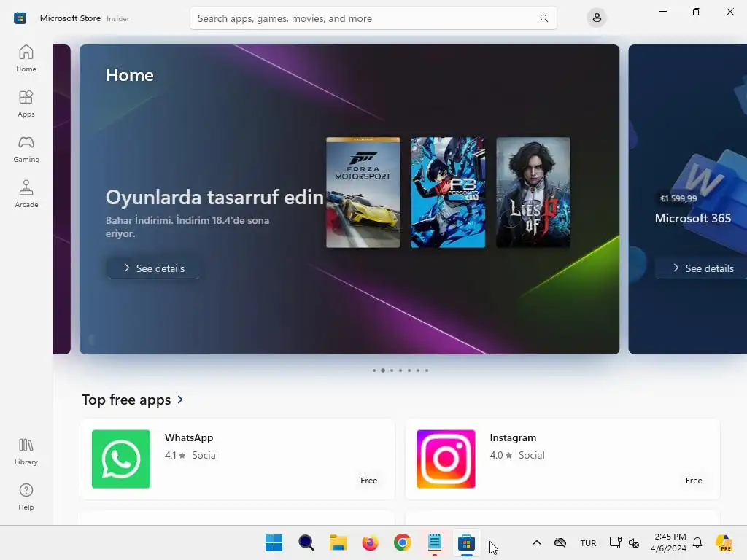Open the user account profile icon
Image resolution: width=747 pixels, height=560 pixels.
[x=597, y=18]
